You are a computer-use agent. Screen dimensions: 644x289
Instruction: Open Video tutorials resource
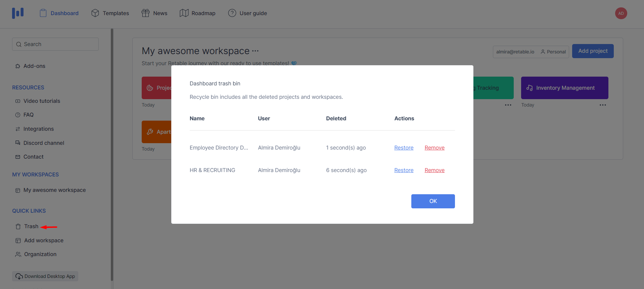tap(42, 101)
